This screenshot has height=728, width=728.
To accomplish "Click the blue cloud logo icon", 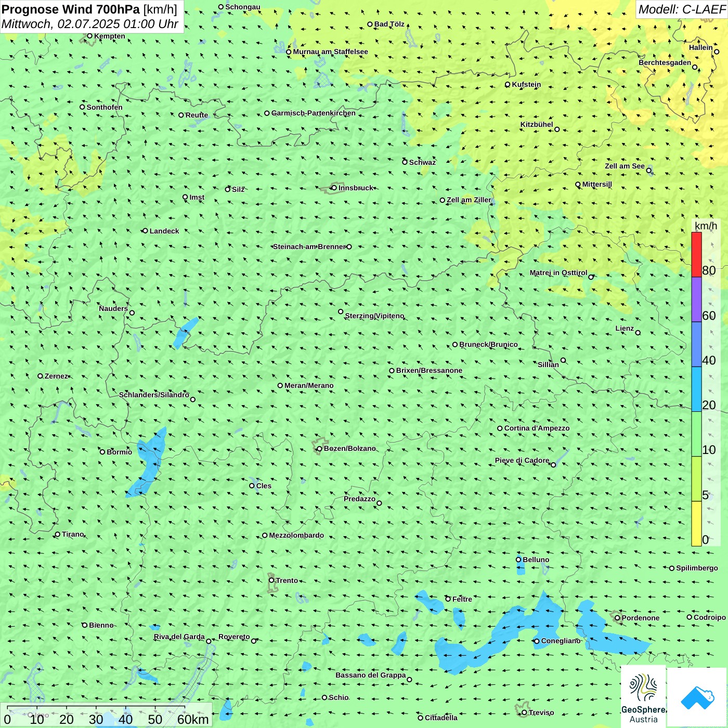I will click(697, 697).
